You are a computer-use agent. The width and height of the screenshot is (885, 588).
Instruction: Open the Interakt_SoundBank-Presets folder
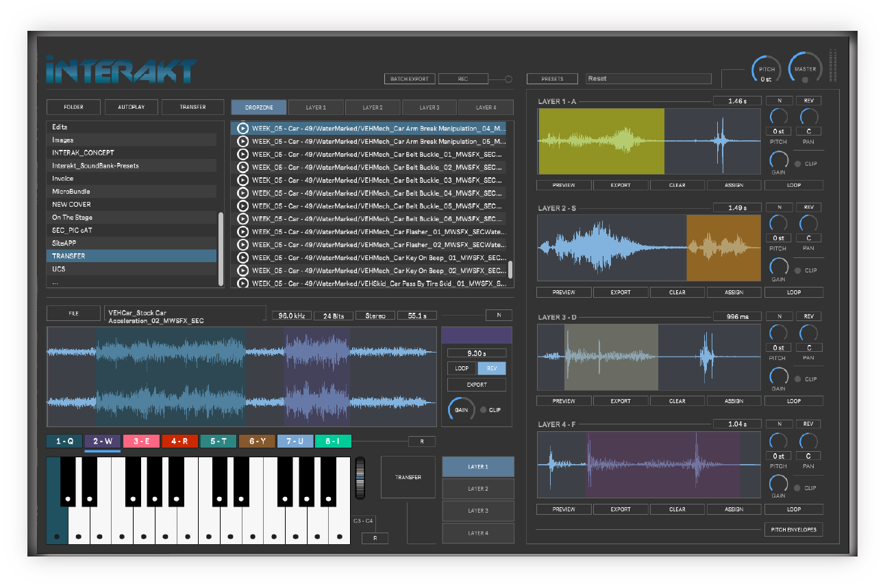coord(132,166)
